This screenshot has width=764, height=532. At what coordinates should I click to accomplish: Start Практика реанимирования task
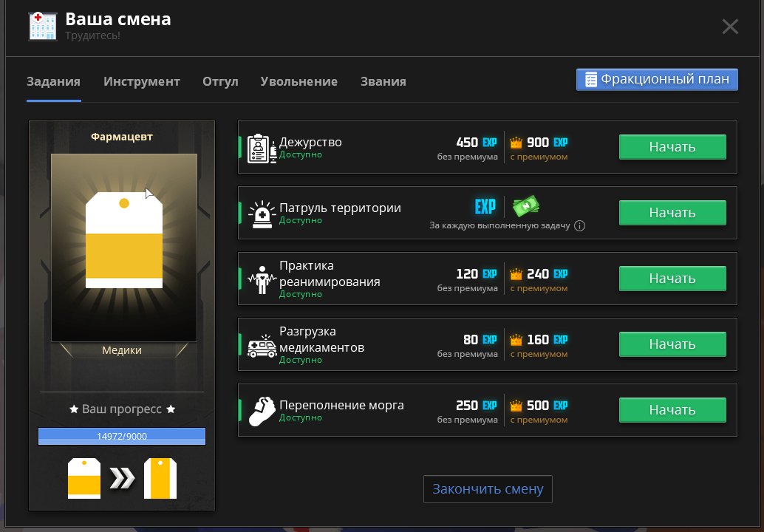click(x=672, y=278)
